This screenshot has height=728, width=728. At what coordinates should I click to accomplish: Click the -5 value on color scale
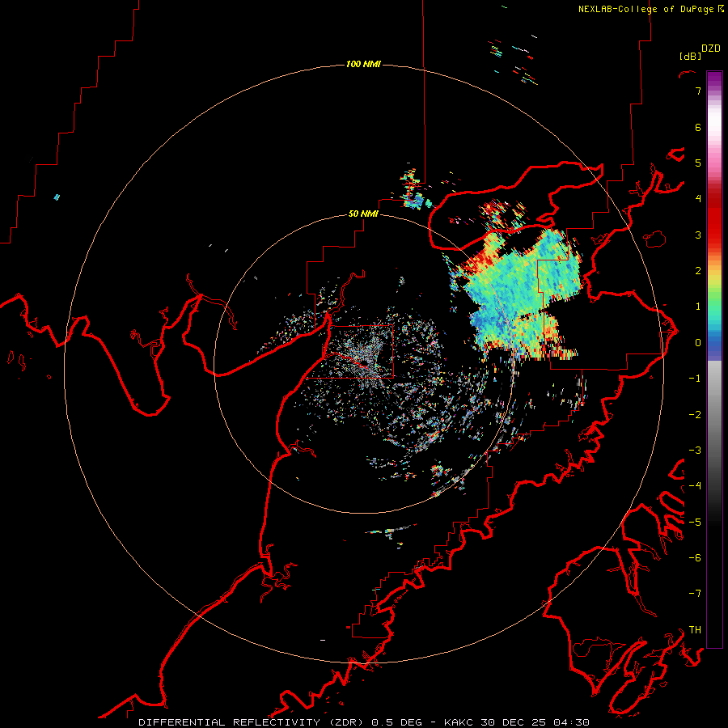click(695, 523)
